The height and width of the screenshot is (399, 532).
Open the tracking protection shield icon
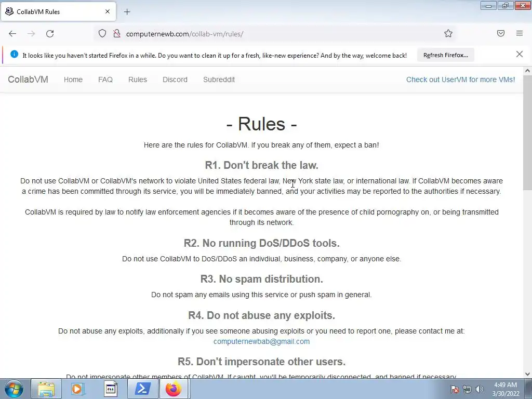[102, 34]
